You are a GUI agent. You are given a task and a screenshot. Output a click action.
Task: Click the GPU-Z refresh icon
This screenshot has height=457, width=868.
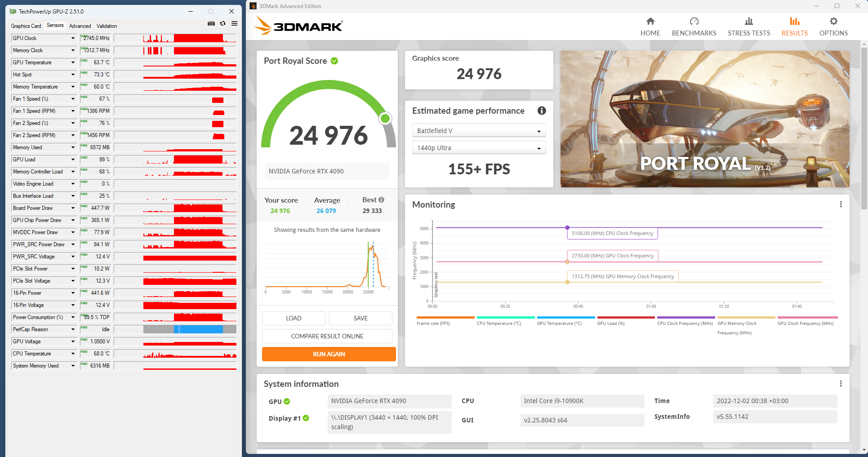[x=223, y=23]
